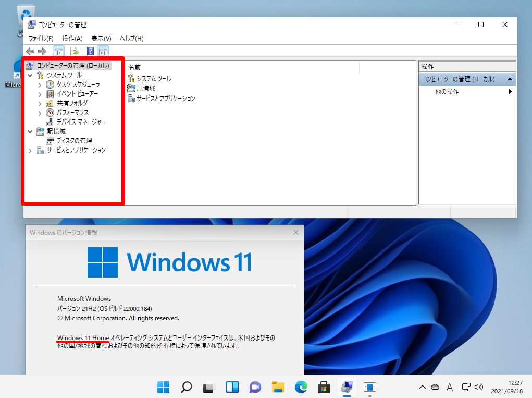Minimize the コンピューターの管理 window

457,25
